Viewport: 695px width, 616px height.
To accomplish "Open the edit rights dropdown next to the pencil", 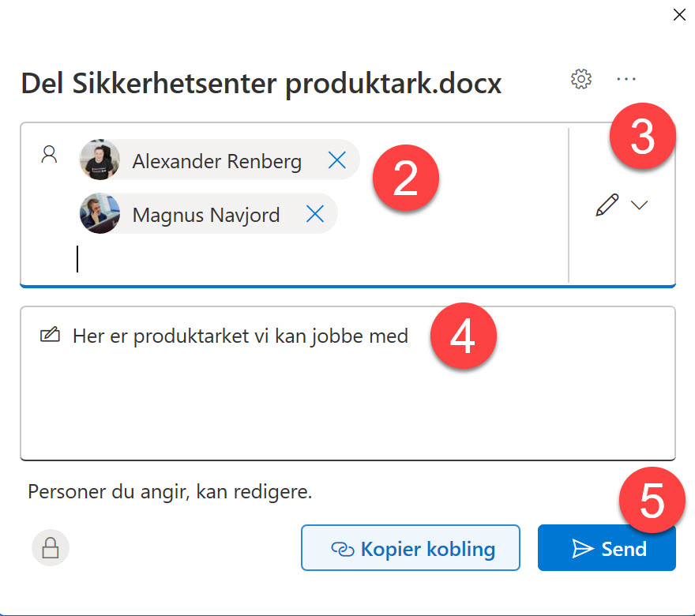I will [x=640, y=205].
